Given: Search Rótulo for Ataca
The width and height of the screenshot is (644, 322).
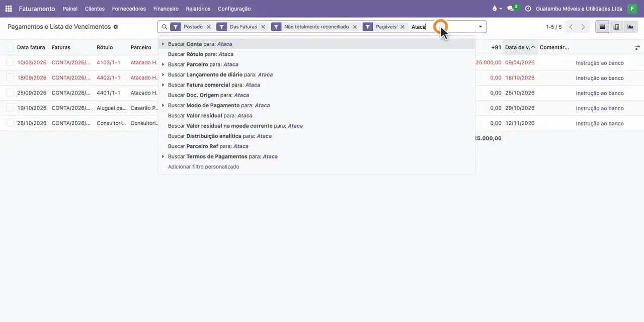Looking at the screenshot, I should click(316, 54).
